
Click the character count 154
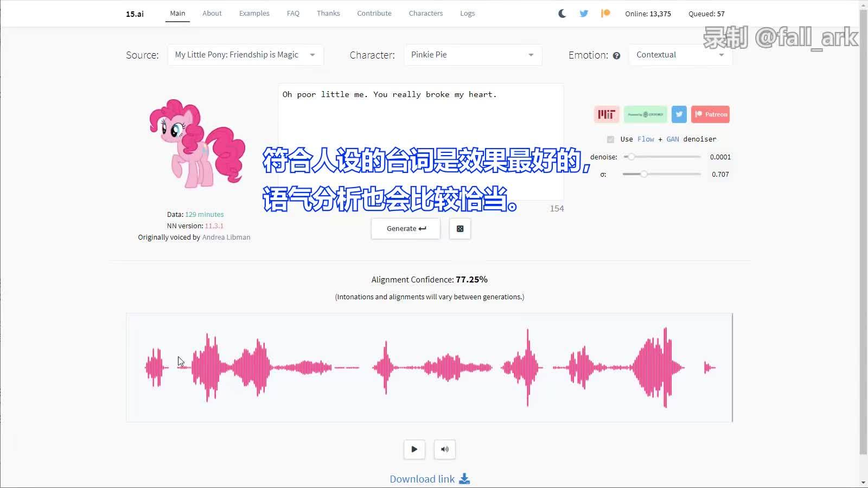tap(557, 209)
